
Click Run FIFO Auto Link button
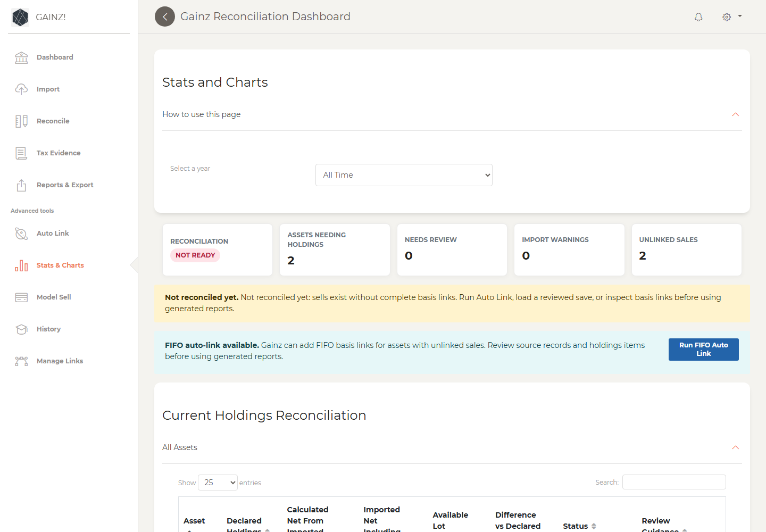coord(704,350)
